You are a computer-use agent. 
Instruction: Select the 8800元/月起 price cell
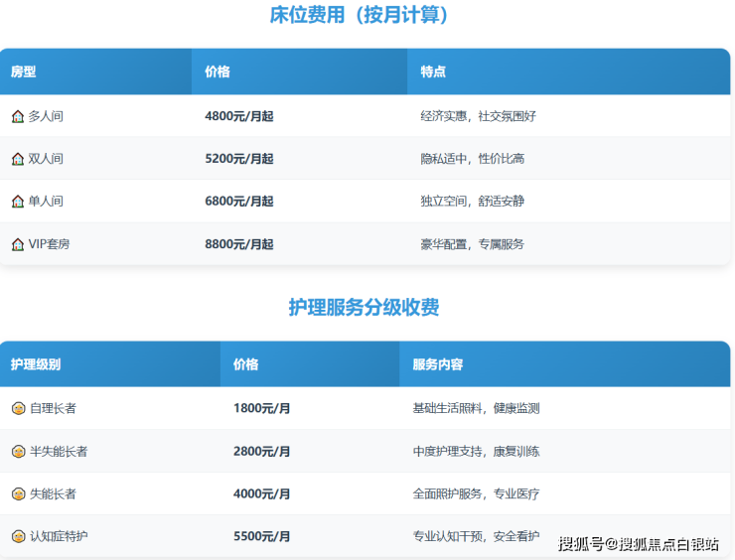click(238, 244)
